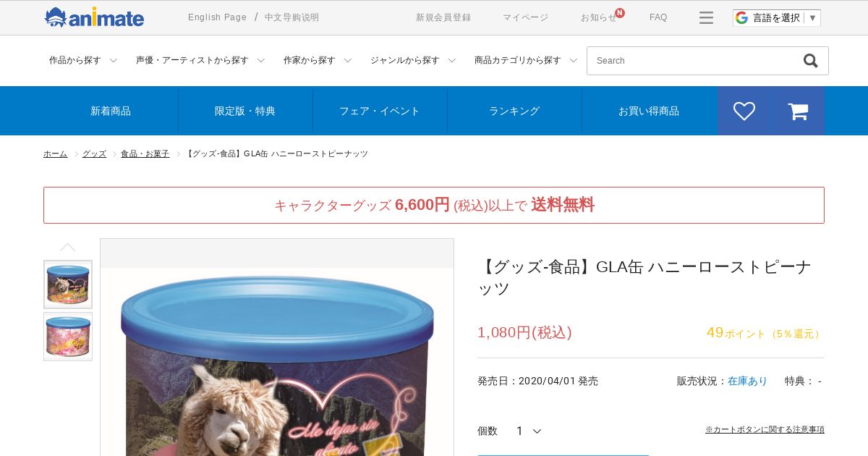
Task: Open the 個数 quantity dropdown
Action: [529, 431]
